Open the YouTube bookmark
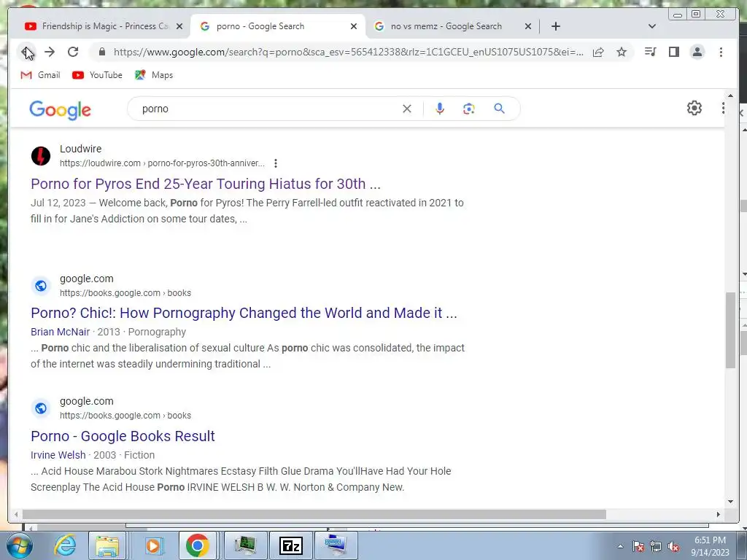This screenshot has height=560, width=747. tap(97, 75)
